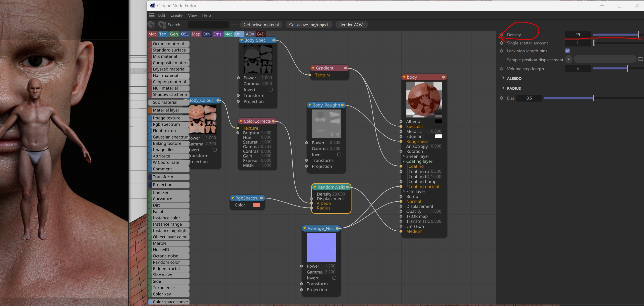The width and height of the screenshot is (644, 306).
Task: Collapse the RandomWalk node triangle
Action: 315,187
